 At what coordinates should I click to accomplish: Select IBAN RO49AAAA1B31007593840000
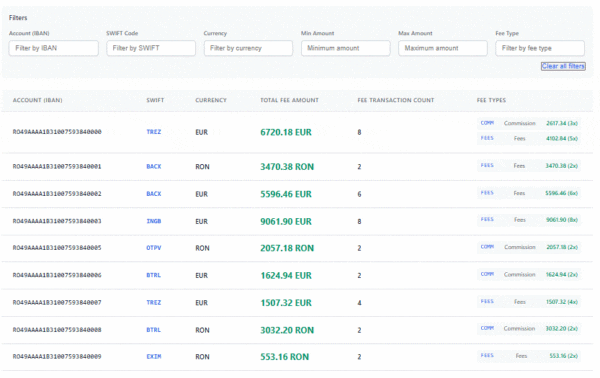click(x=57, y=132)
